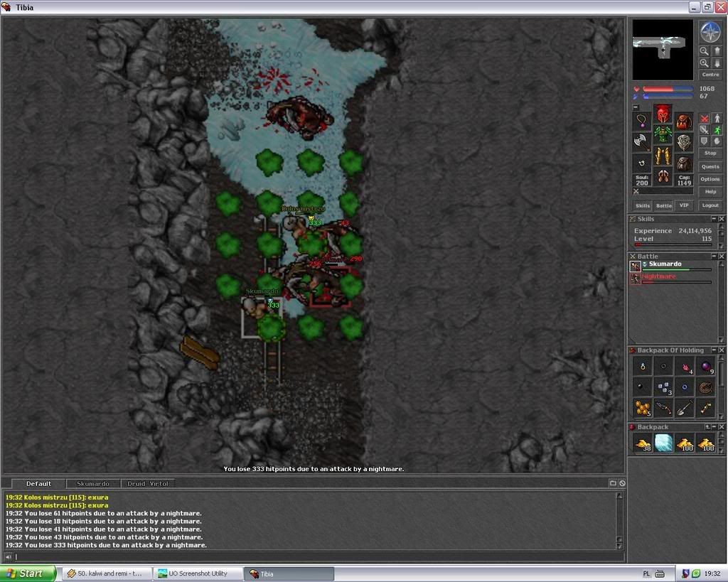Pick the ice block item in Backpack

pos(664,443)
